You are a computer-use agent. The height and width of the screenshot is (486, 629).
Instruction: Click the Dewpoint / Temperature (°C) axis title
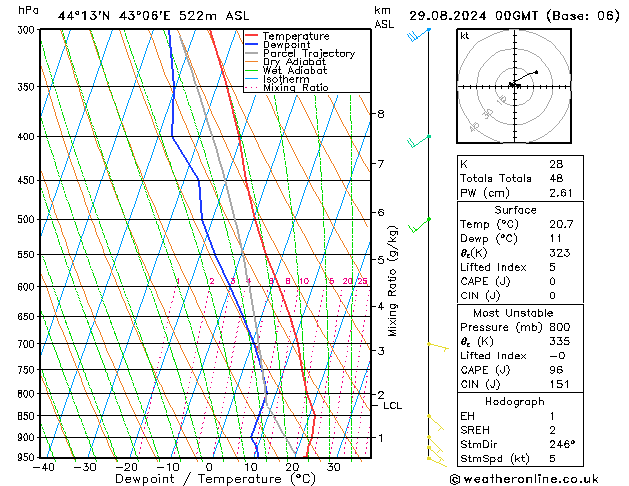(x=215, y=479)
